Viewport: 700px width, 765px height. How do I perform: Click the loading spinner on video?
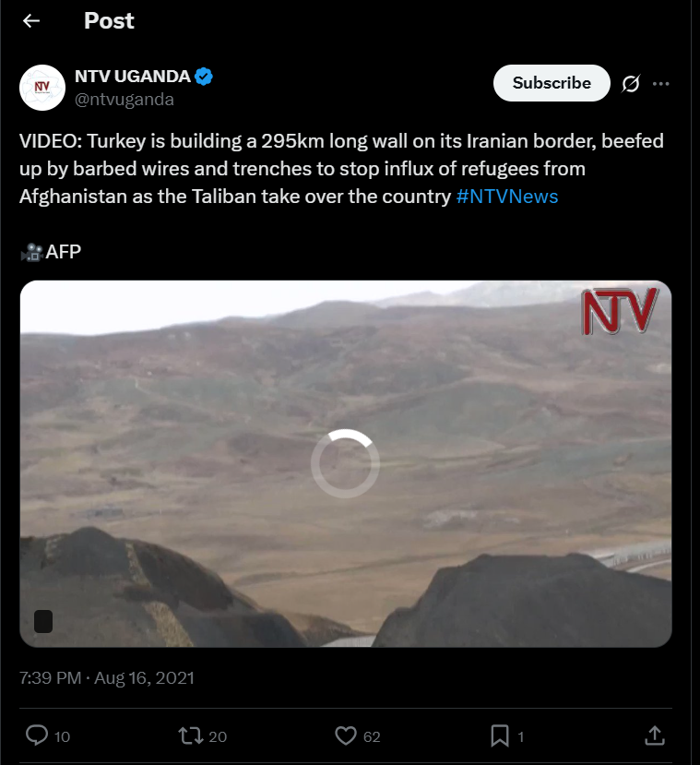pyautogui.click(x=346, y=463)
